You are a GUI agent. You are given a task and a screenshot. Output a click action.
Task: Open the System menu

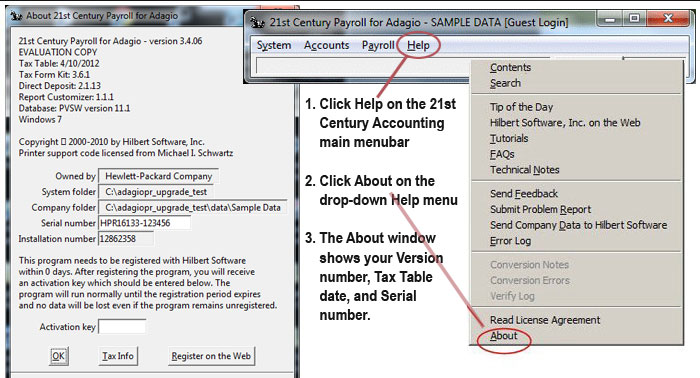click(x=274, y=45)
